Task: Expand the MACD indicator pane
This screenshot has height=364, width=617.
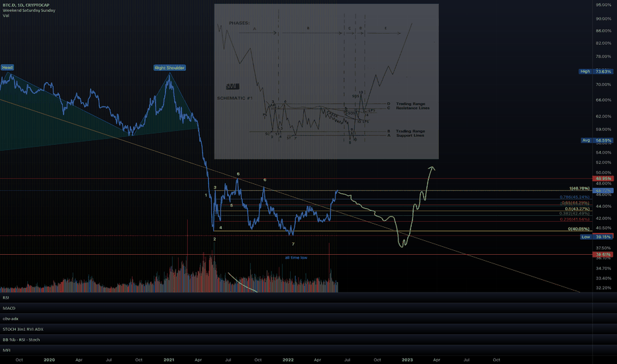Action: click(296, 308)
